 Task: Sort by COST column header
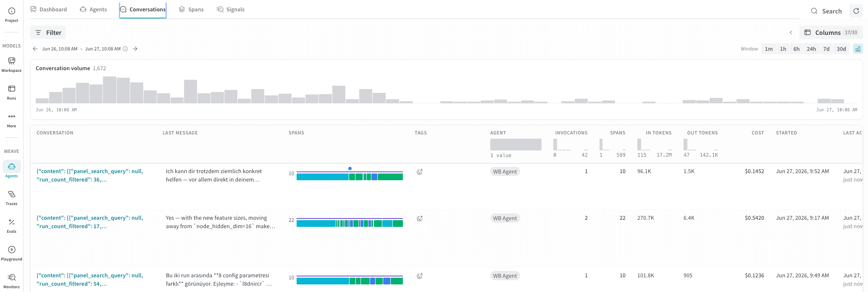pyautogui.click(x=758, y=133)
